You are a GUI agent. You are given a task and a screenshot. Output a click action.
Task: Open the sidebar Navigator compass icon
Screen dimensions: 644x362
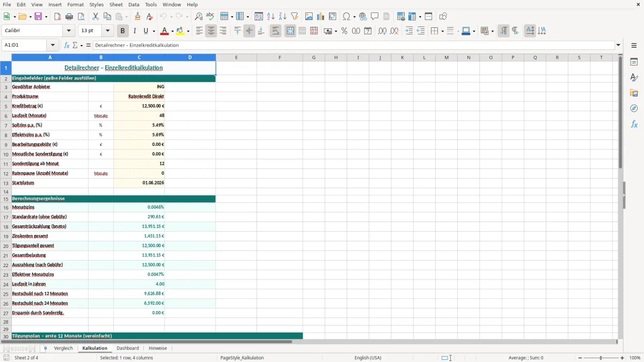[634, 108]
